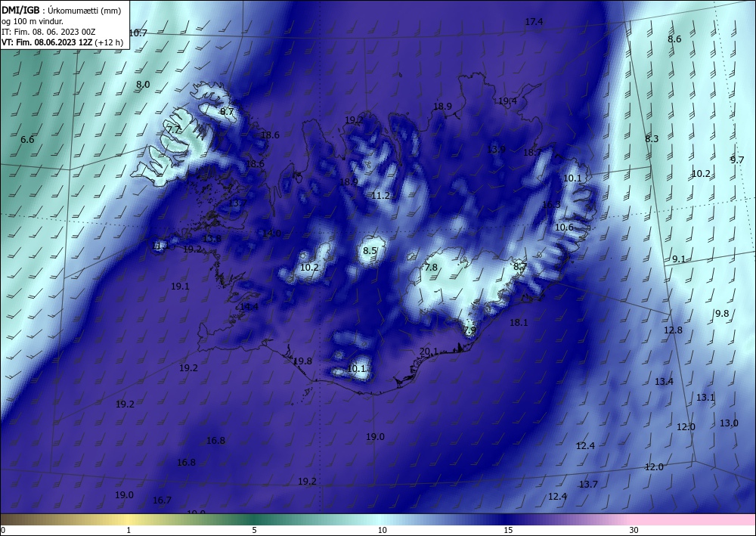
Task: Pick the 19.8 value label
Action: pyautogui.click(x=303, y=361)
